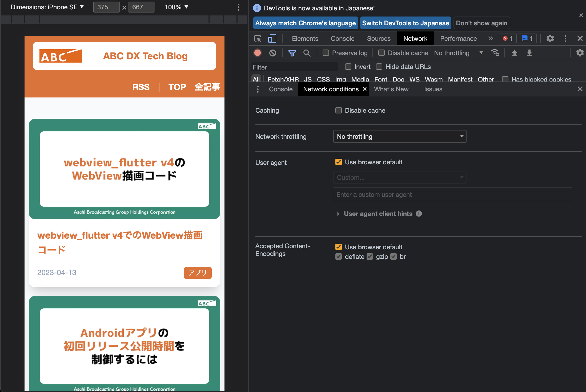Viewport: 586px width, 392px height.
Task: Open network search magnifier icon
Action: (x=307, y=53)
